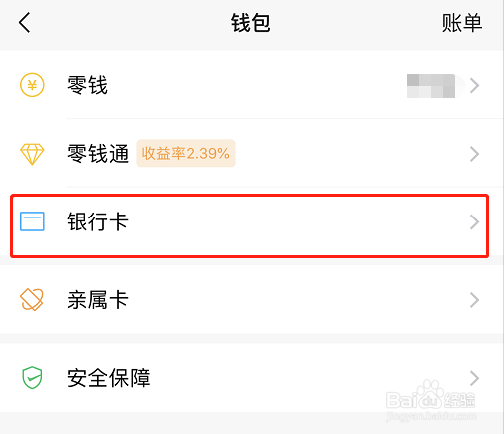
Task: Expand 安全保障 using its right chevron
Action: coord(475,378)
